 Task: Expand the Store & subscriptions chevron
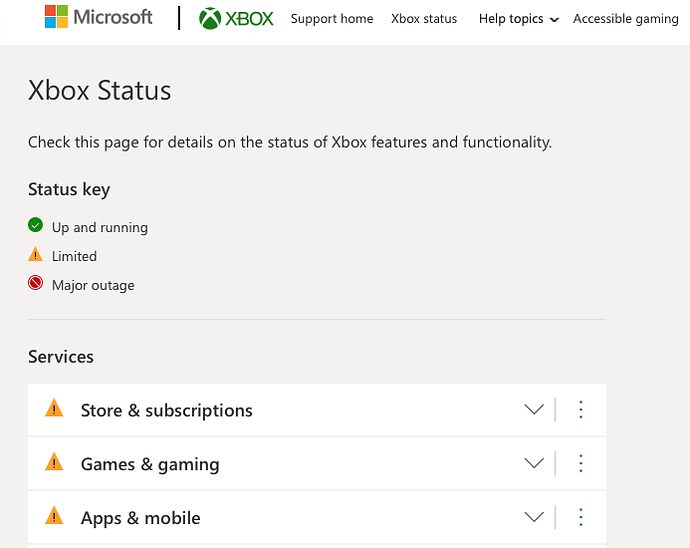tap(534, 409)
